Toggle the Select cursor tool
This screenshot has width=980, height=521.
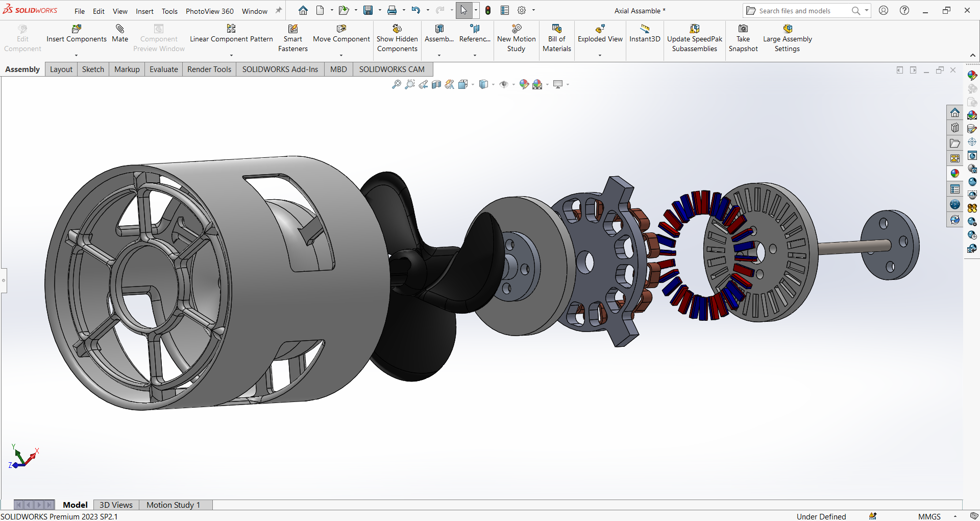tap(463, 11)
